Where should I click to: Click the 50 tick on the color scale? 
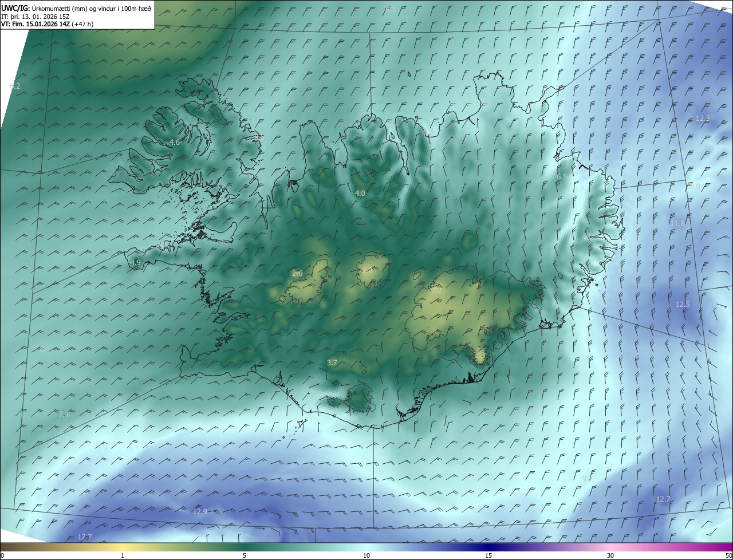coord(728,555)
